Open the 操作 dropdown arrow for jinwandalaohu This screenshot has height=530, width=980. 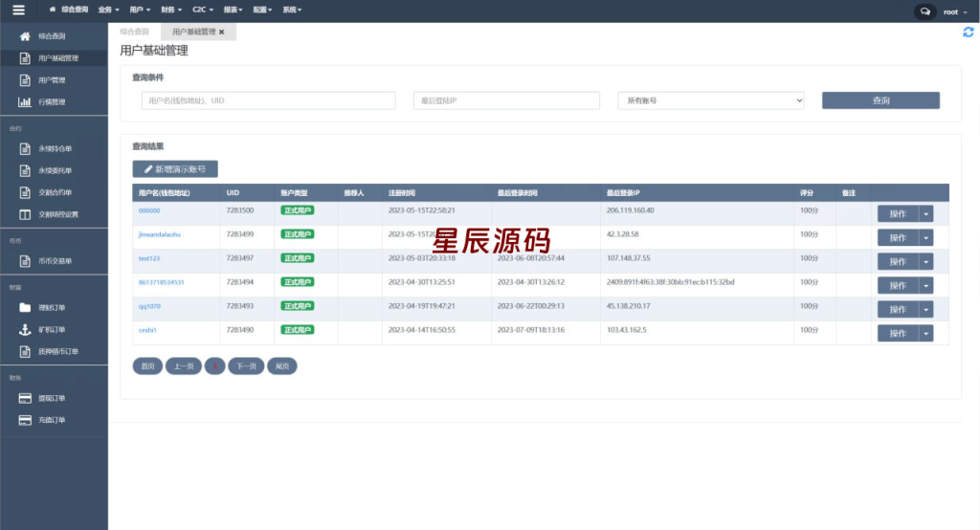pyautogui.click(x=925, y=237)
